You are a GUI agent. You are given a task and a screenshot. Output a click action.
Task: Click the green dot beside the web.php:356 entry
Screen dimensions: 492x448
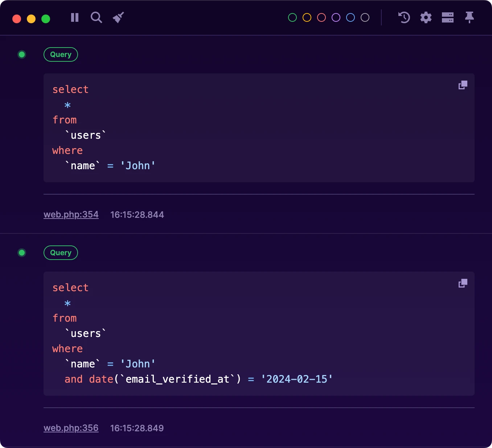(x=22, y=253)
